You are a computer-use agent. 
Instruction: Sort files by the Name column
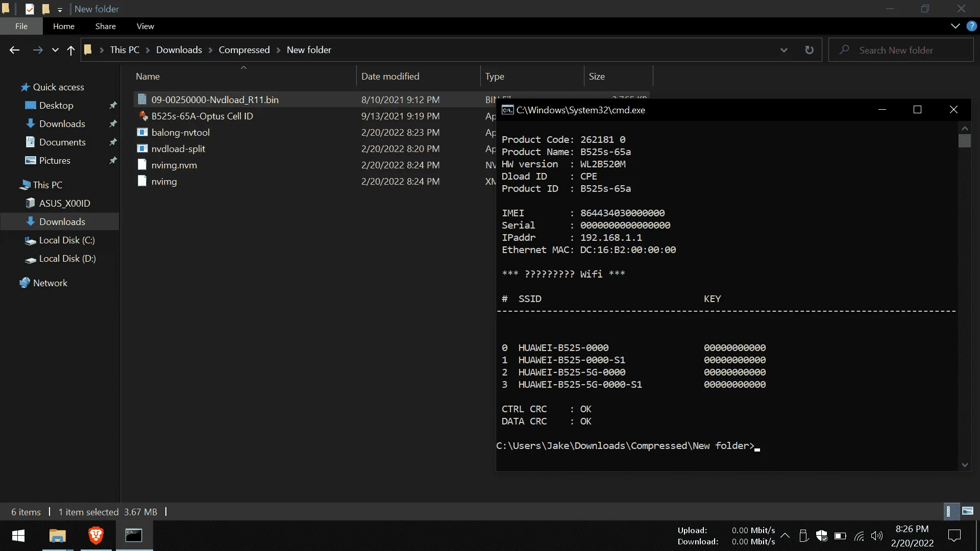[243, 76]
